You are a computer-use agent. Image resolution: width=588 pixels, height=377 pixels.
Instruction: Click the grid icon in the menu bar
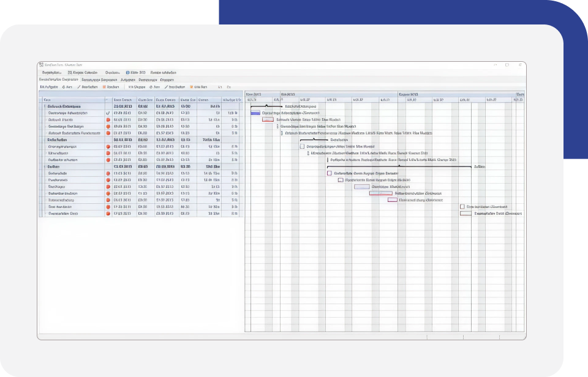(69, 72)
